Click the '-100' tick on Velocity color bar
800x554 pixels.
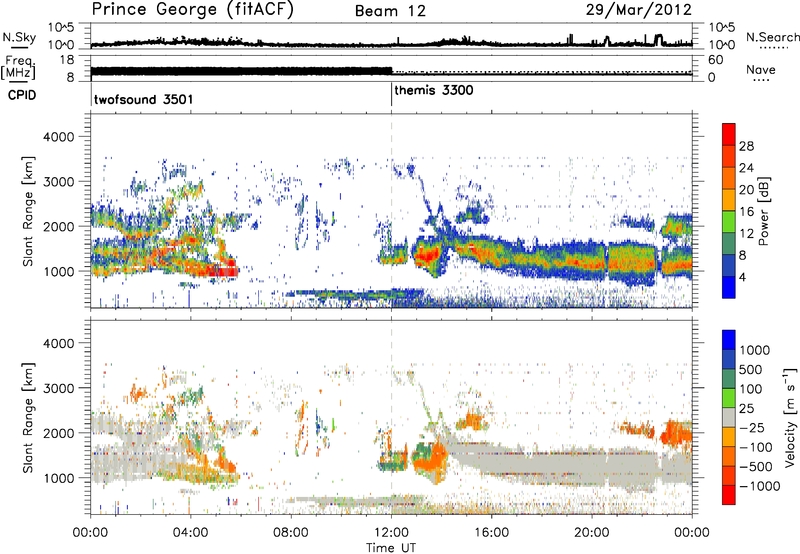tap(756, 447)
